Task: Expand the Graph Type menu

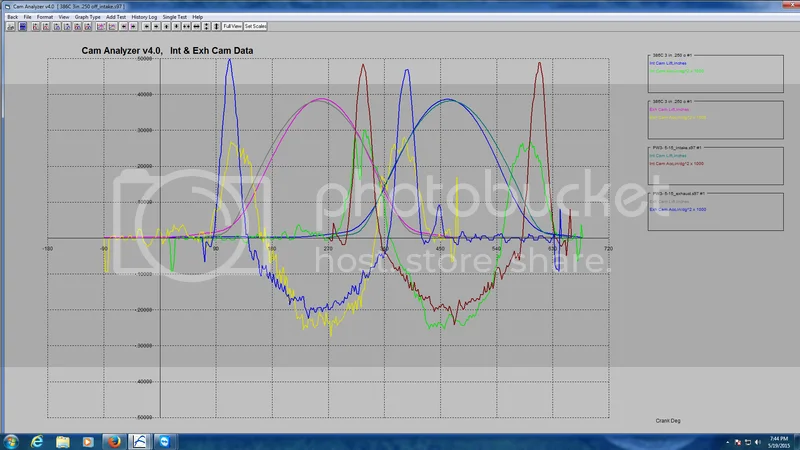Action: [x=88, y=17]
